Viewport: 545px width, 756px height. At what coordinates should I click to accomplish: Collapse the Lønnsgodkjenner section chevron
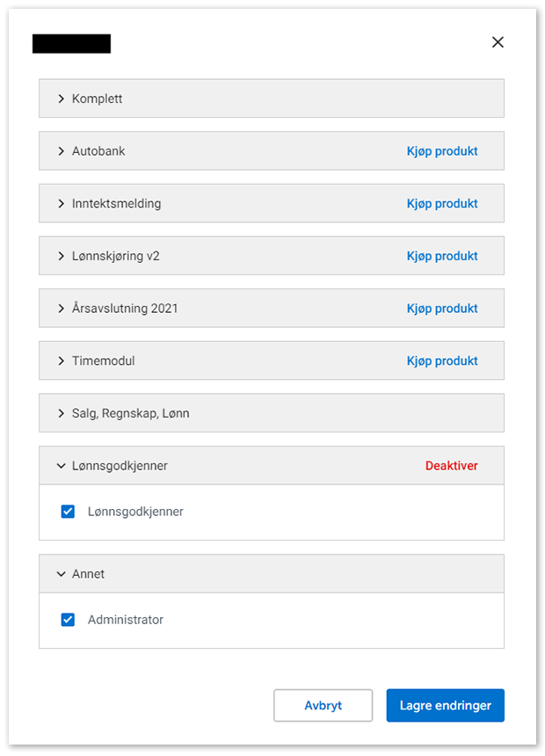62,466
